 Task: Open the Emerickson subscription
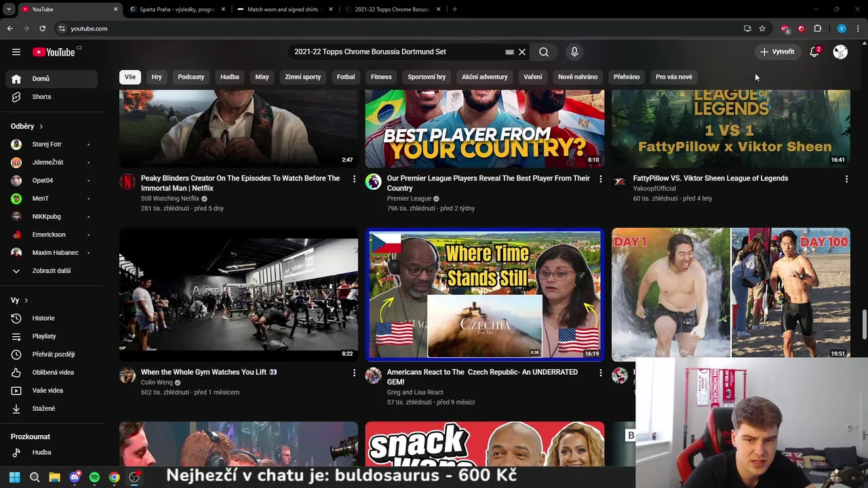(52, 235)
